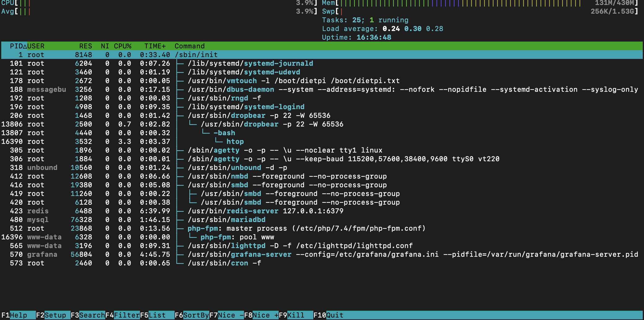Click the Tasks count line
The height and width of the screenshot is (320, 644).
(x=365, y=20)
